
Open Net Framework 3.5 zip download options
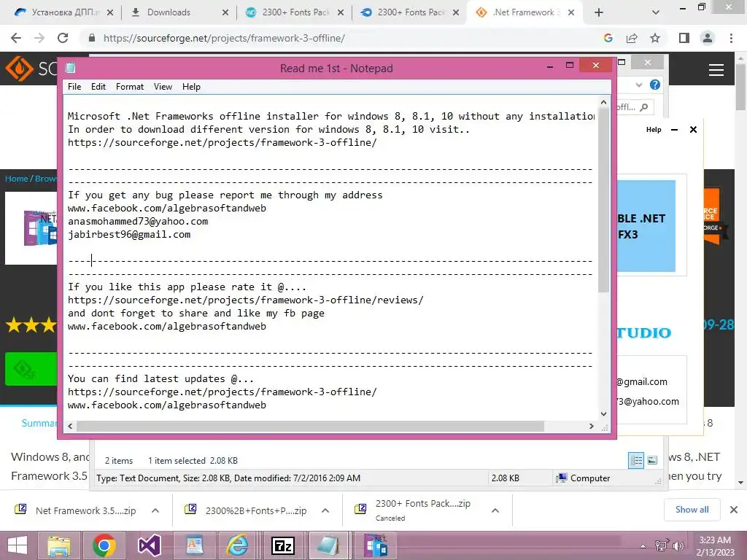click(x=155, y=510)
